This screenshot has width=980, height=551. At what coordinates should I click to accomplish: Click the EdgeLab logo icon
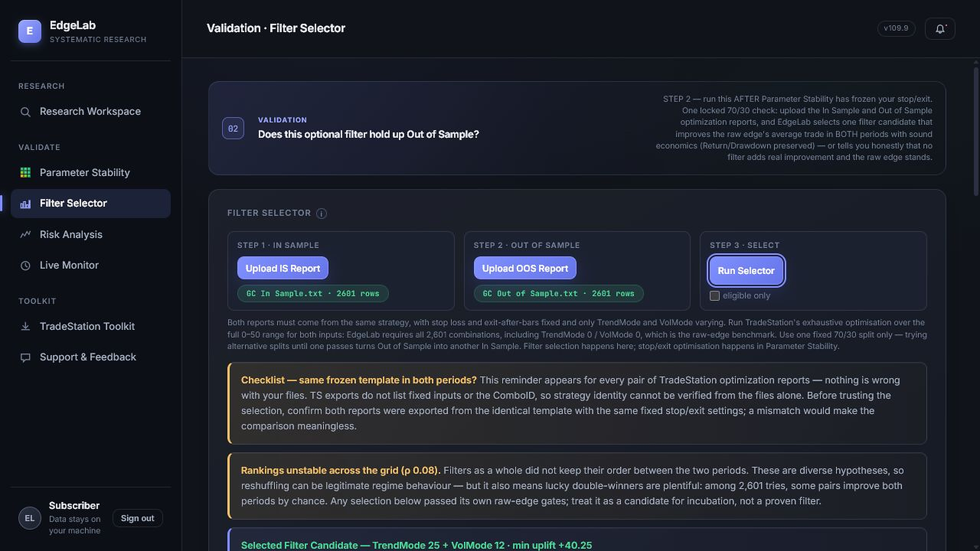click(x=29, y=31)
